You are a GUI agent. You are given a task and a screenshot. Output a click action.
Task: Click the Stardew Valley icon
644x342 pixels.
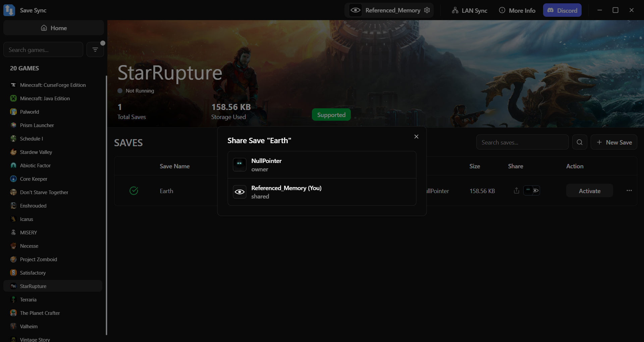tap(13, 152)
